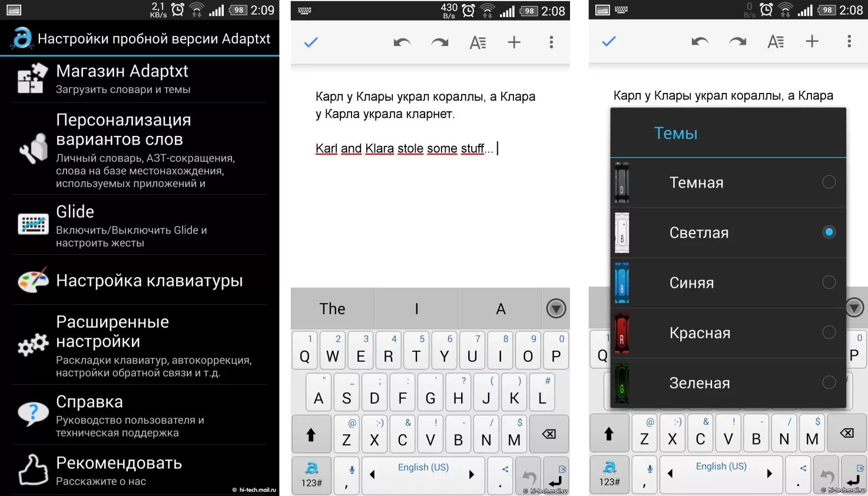Tap the alarm clock icon in left status bar
The height and width of the screenshot is (496, 868).
177,9
